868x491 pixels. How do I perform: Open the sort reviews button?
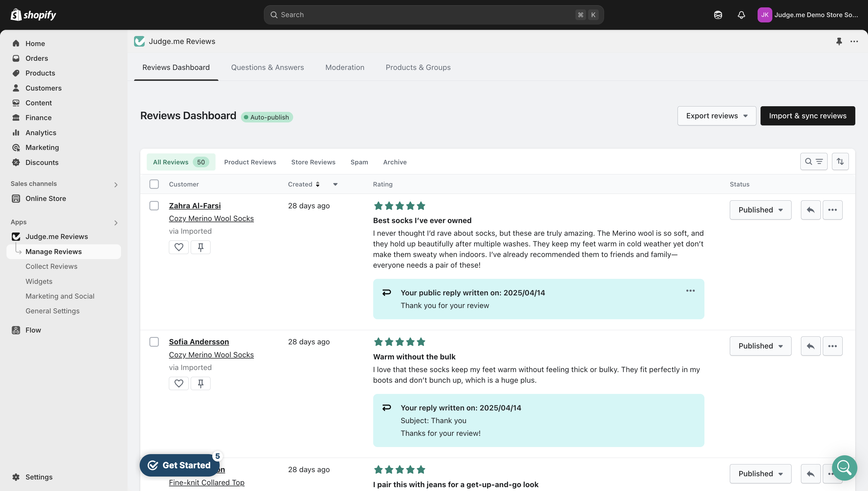click(x=840, y=161)
